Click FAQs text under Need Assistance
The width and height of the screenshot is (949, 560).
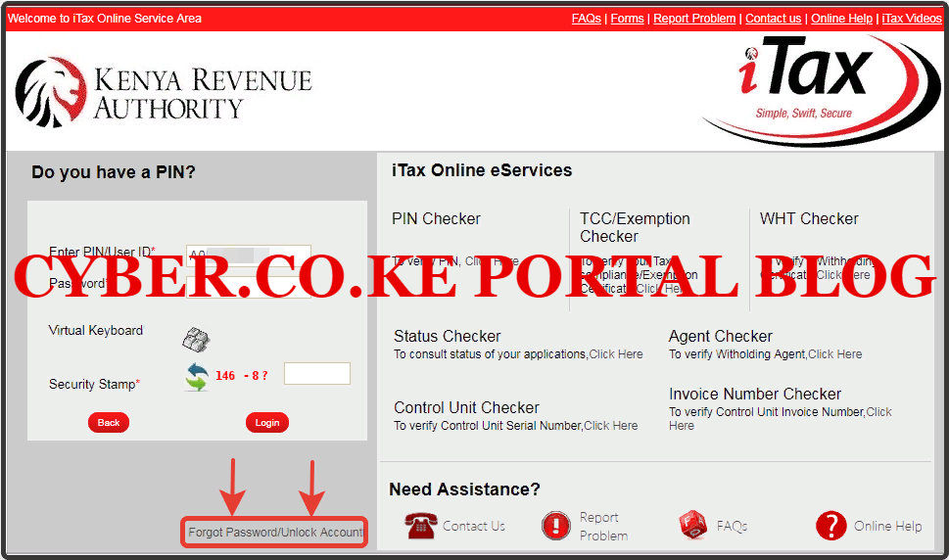click(732, 526)
